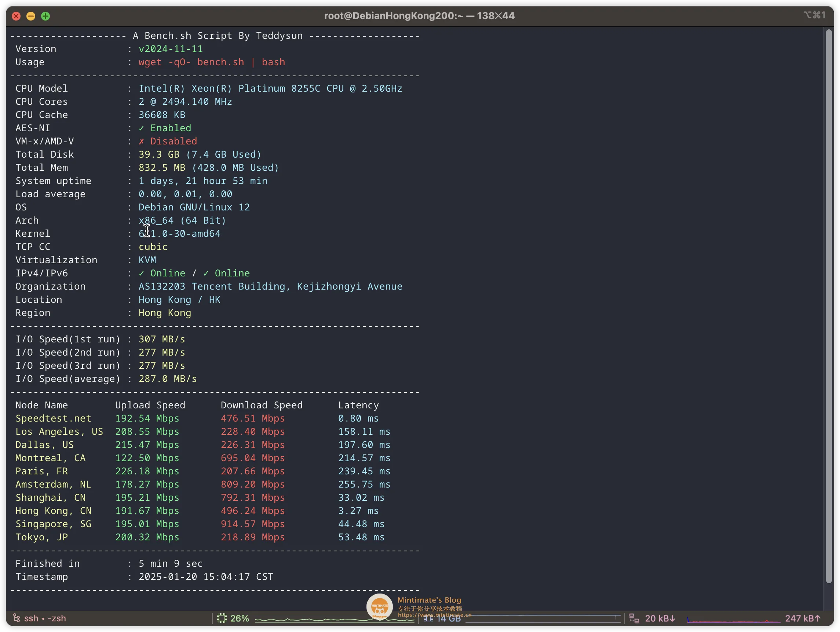Screen dimensions: 840x632
Task: Click the memory icon next to 14 GB
Action: point(428,618)
